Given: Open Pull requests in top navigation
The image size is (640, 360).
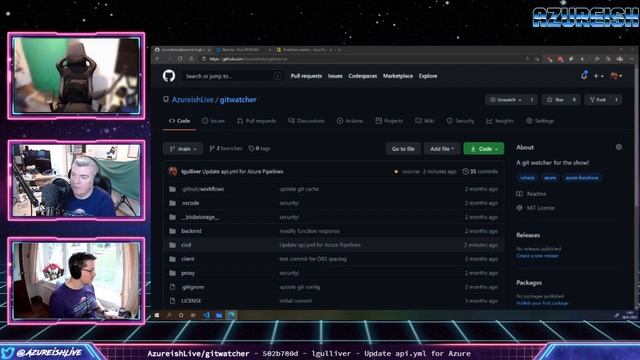Looking at the screenshot, I should pos(306,76).
